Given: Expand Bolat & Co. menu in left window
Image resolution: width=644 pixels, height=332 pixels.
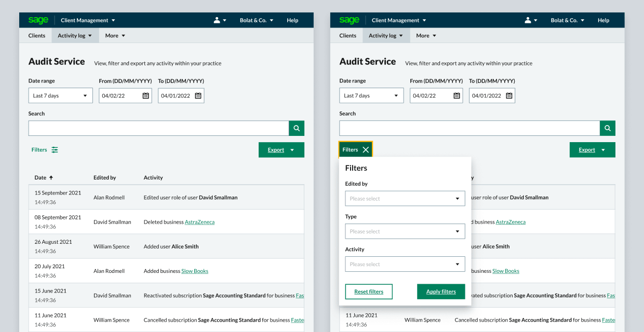Looking at the screenshot, I should (257, 20).
